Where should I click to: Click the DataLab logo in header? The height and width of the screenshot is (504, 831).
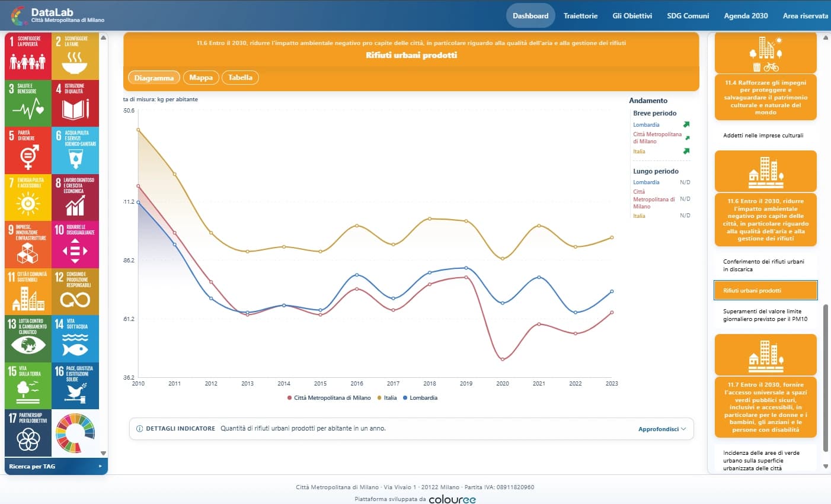click(x=57, y=15)
